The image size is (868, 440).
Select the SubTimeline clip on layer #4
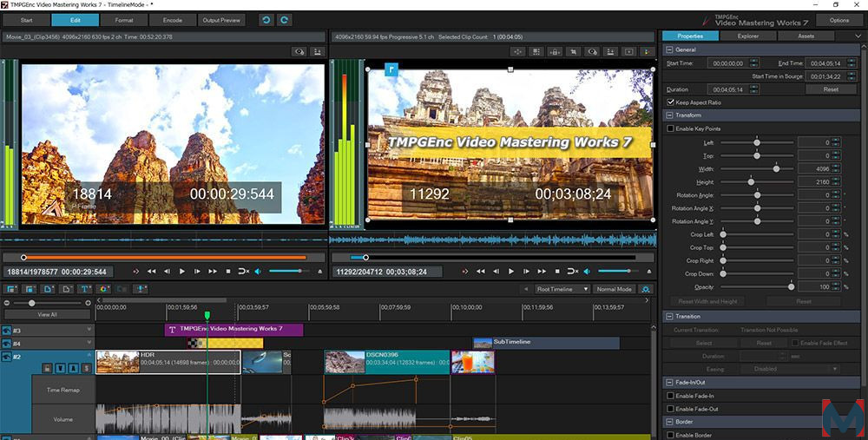point(546,343)
